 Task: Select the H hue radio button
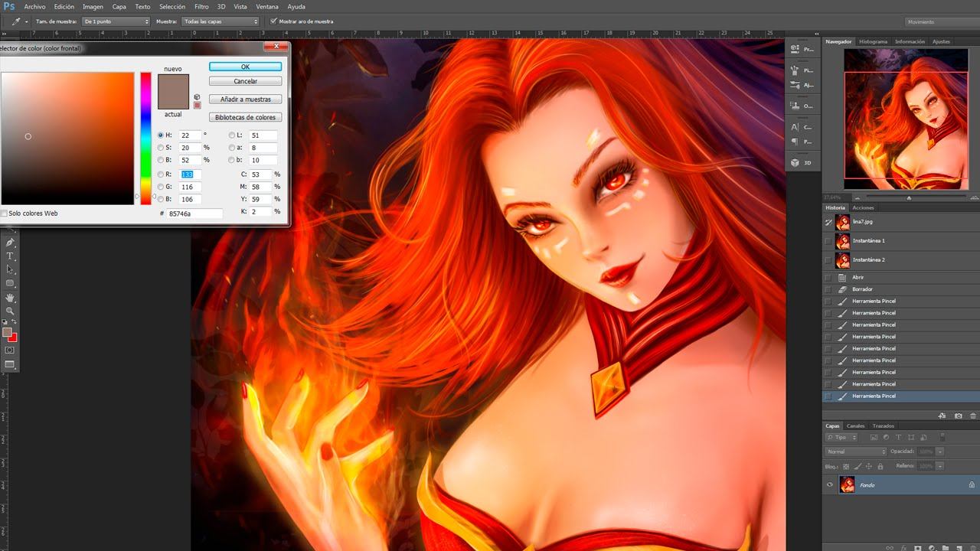coord(161,135)
